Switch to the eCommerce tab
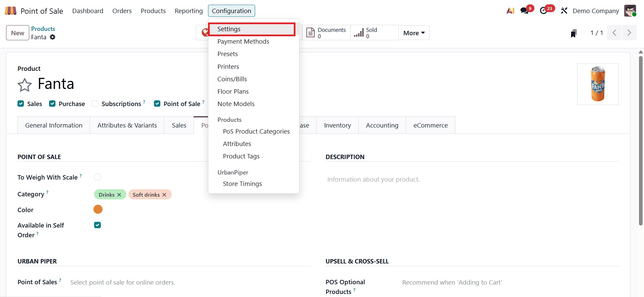This screenshot has width=644, height=297. 431,125
